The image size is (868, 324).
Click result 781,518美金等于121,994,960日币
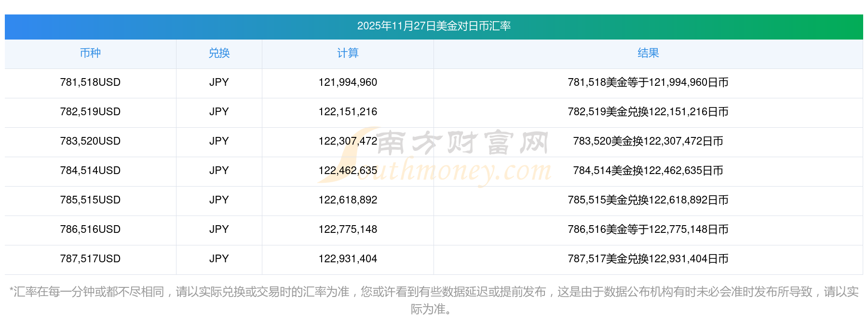click(x=648, y=82)
